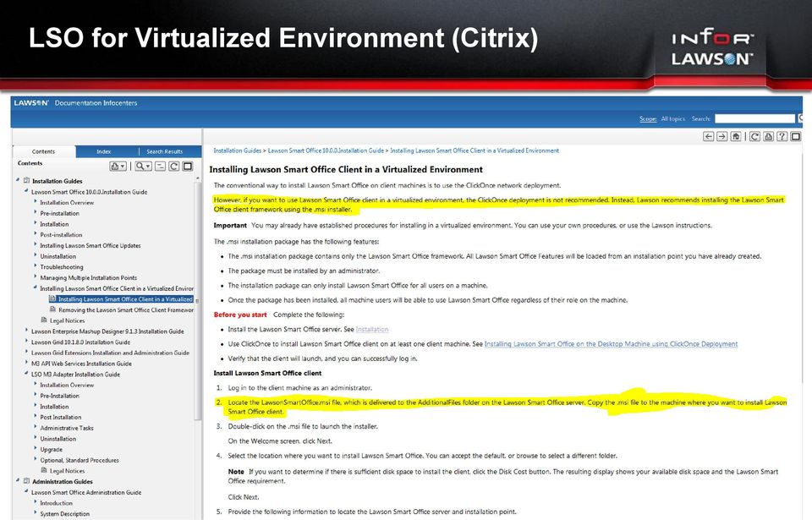Screen dimensions: 812x520
Task: Expand the Administrative Tasks node
Action: (x=36, y=427)
